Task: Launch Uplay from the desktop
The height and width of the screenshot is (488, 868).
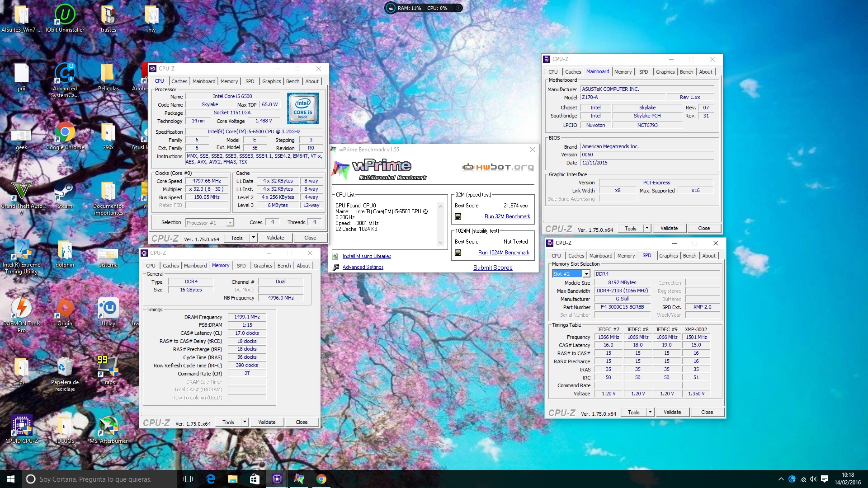Action: (x=108, y=312)
